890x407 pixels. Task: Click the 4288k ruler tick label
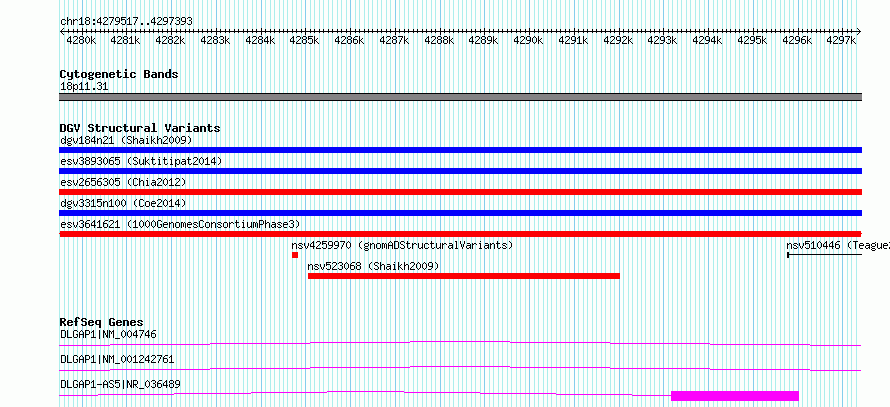(439, 40)
